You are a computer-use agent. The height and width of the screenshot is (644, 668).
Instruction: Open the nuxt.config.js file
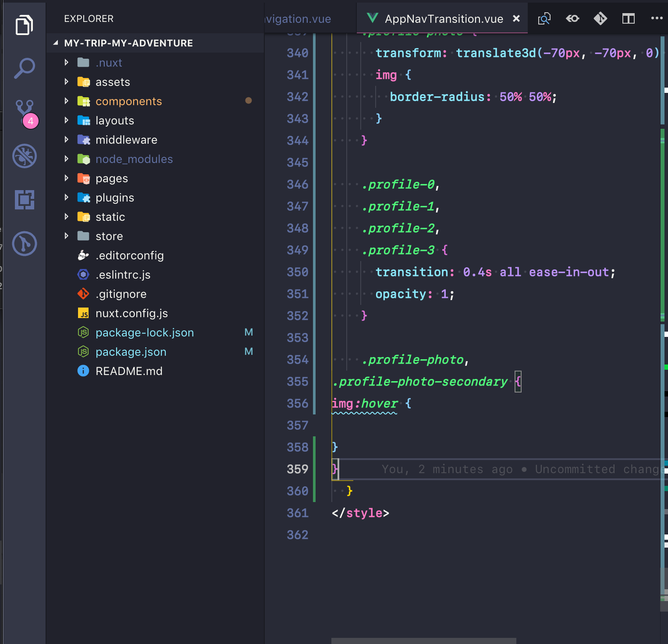(131, 313)
